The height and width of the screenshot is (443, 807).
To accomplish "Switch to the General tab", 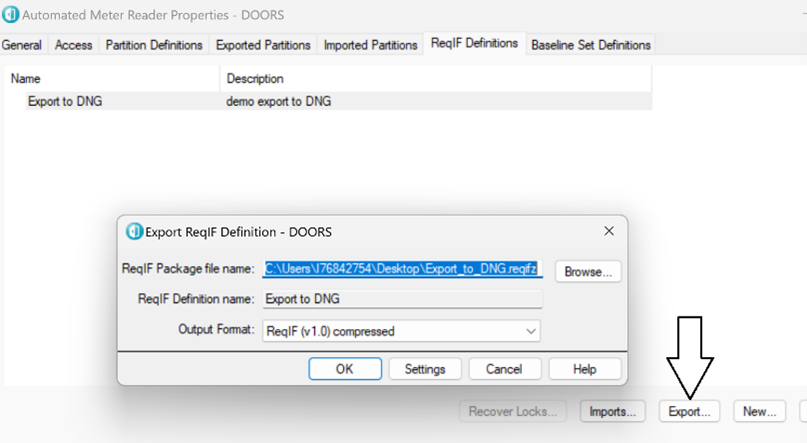I will [x=22, y=45].
